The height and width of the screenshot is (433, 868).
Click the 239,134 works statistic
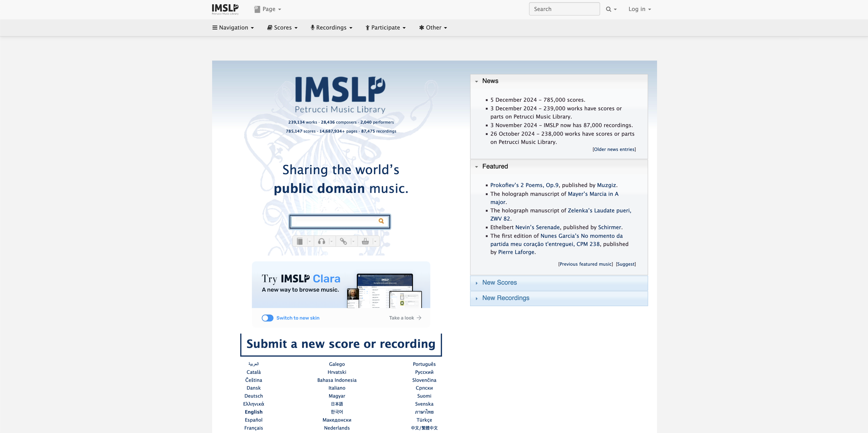(x=302, y=122)
